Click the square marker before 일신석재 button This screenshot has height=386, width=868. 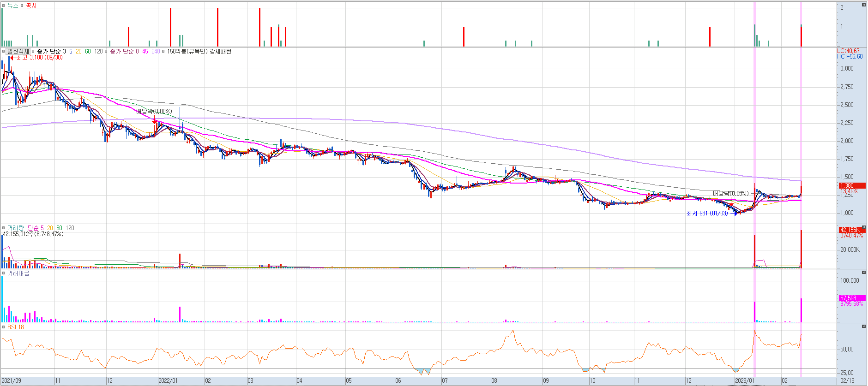click(3, 51)
